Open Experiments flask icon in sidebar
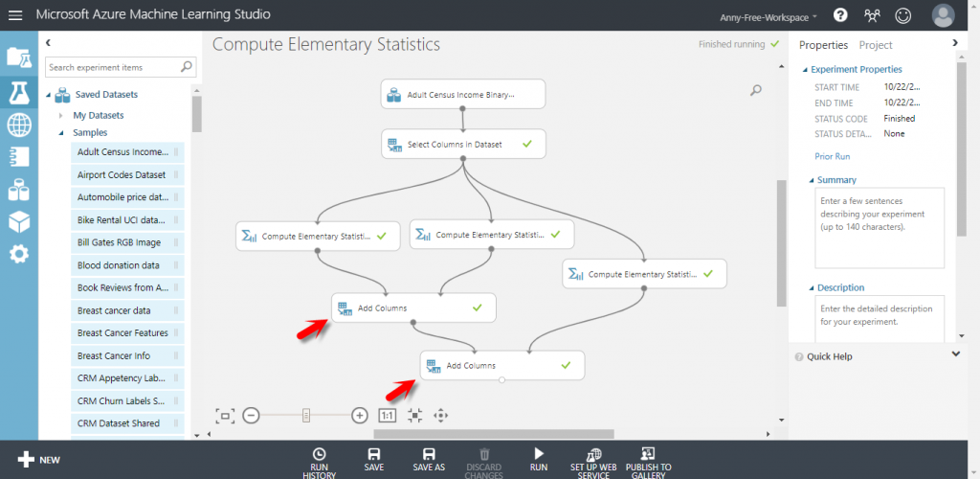This screenshot has height=479, width=980. click(x=19, y=92)
